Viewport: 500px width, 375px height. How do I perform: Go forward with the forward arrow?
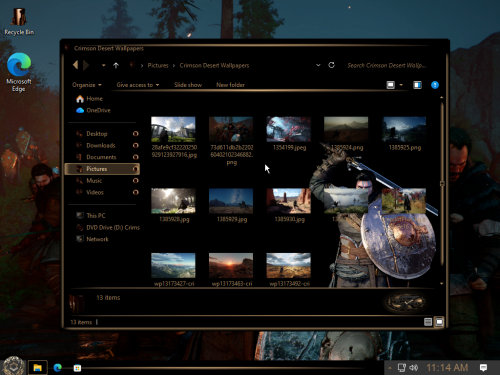coord(86,65)
